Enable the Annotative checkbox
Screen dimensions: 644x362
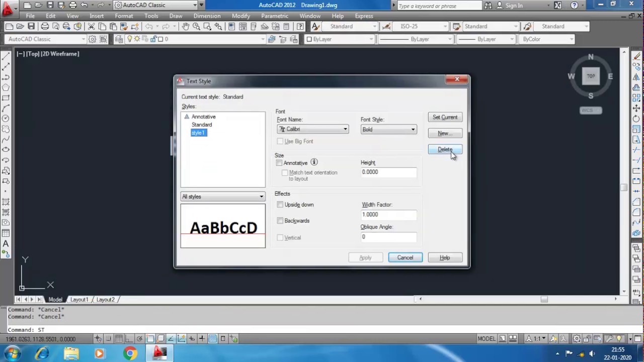click(279, 163)
